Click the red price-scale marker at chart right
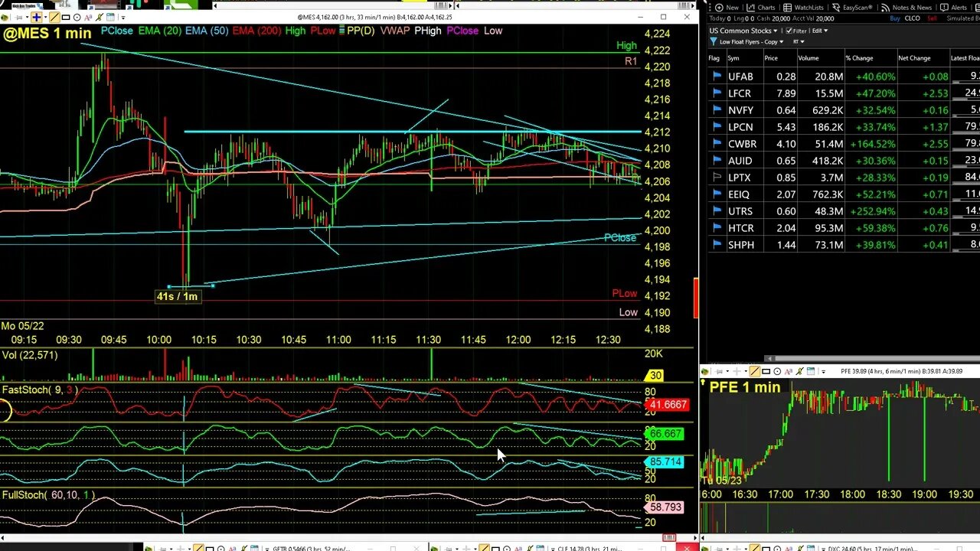 pyautogui.click(x=696, y=298)
